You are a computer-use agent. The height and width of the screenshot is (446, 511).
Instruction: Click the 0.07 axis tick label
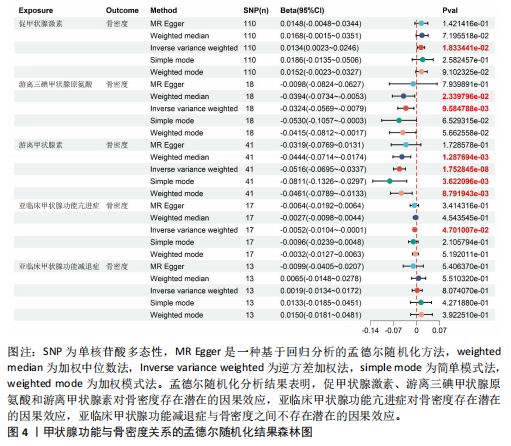tap(439, 330)
